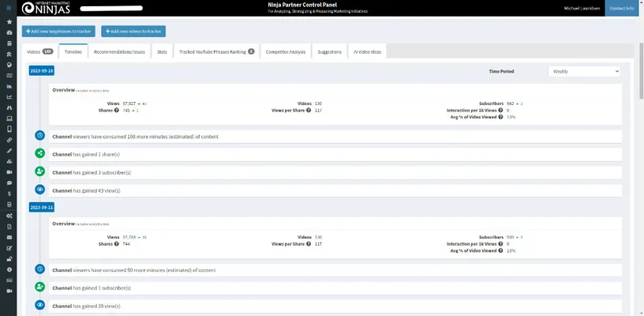
Task: Go to the AI Video Ideas tab
Action: (x=367, y=51)
